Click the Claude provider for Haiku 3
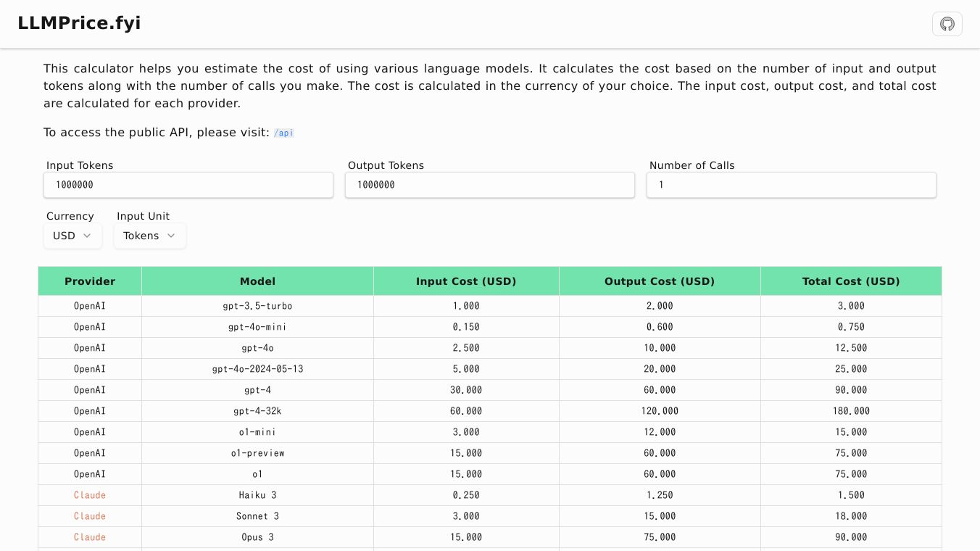The width and height of the screenshot is (980, 551). (90, 495)
